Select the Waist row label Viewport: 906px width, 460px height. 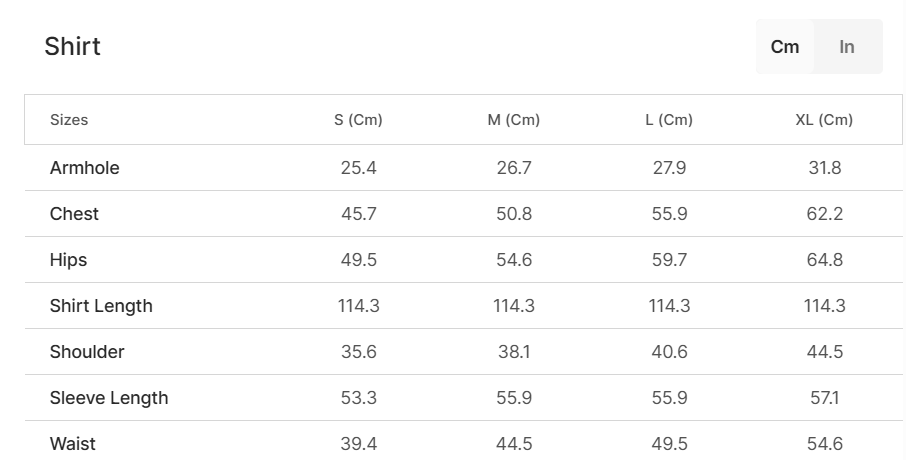click(x=73, y=444)
